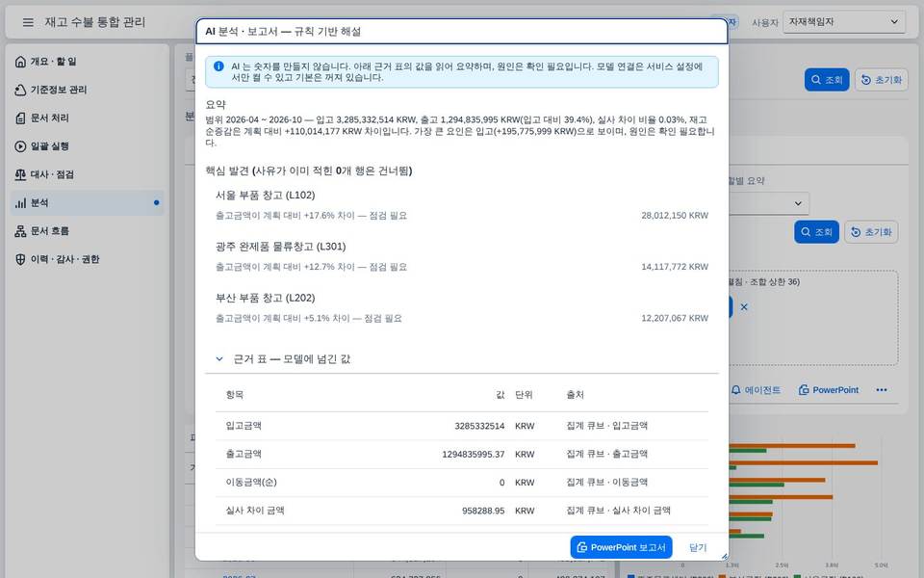Open the hamburger navigation menu
The image size is (924, 578).
pos(28,22)
